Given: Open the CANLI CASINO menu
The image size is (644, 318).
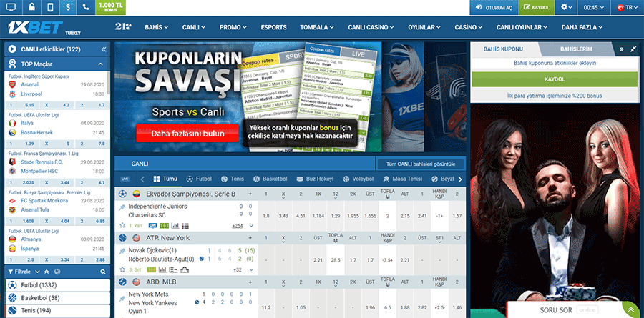Looking at the screenshot, I should [371, 27].
